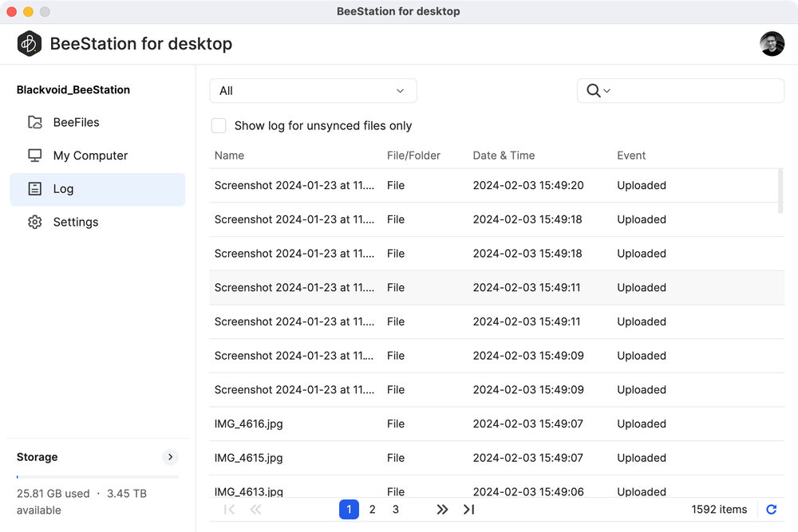The height and width of the screenshot is (532, 798).
Task: Open the BeeFiles section
Action: click(97, 122)
